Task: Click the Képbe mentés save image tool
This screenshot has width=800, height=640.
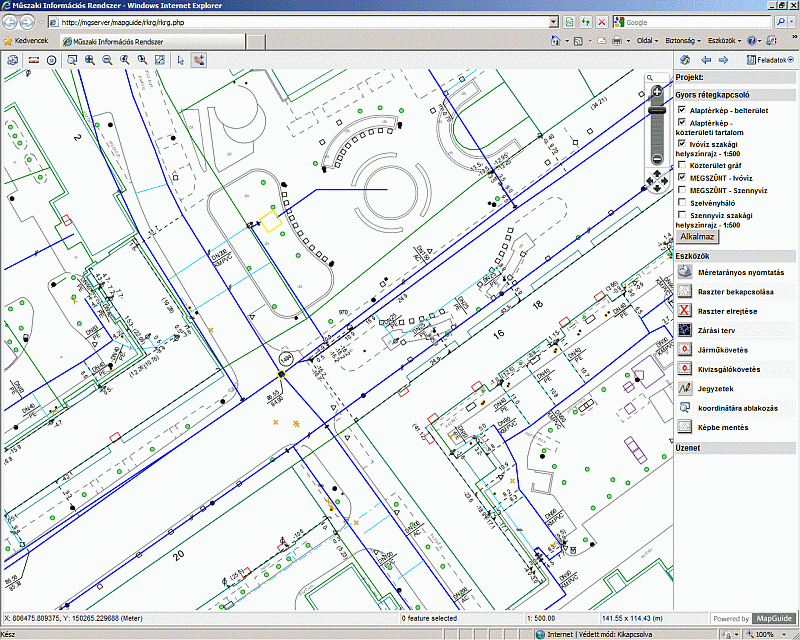Action: pyautogui.click(x=685, y=427)
